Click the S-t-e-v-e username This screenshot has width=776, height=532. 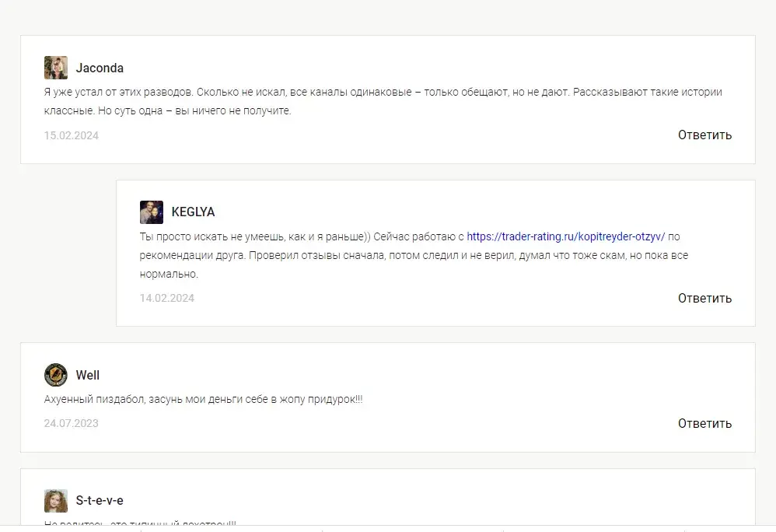[x=100, y=500]
